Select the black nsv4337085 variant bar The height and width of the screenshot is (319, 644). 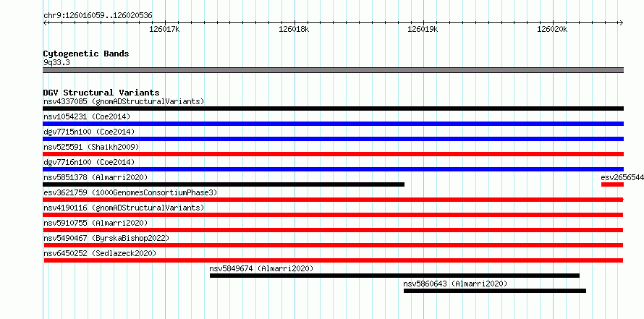[x=333, y=109]
